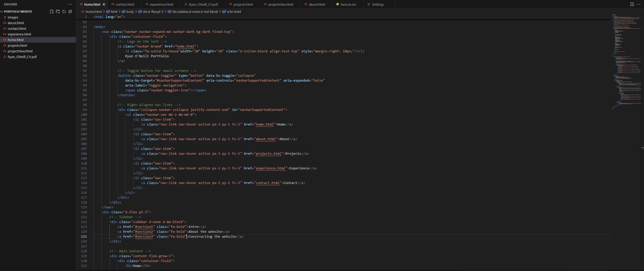The height and width of the screenshot is (271, 644).
Task: Click the 'Main Content' comment on line 128
Action: (x=130, y=251)
